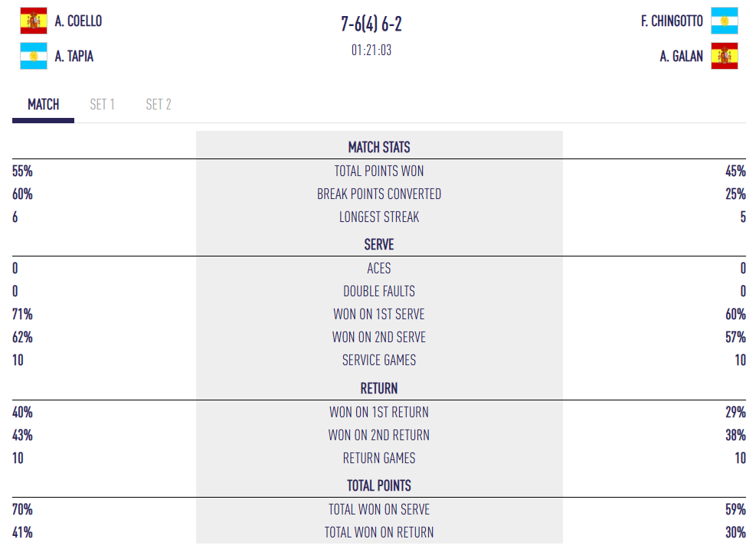Click the Spain flag beside A. Coello

point(33,21)
